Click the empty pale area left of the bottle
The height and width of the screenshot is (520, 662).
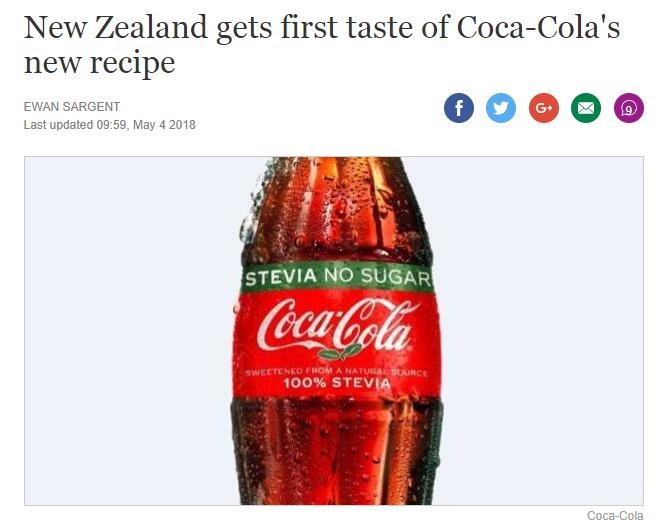pos(127,329)
